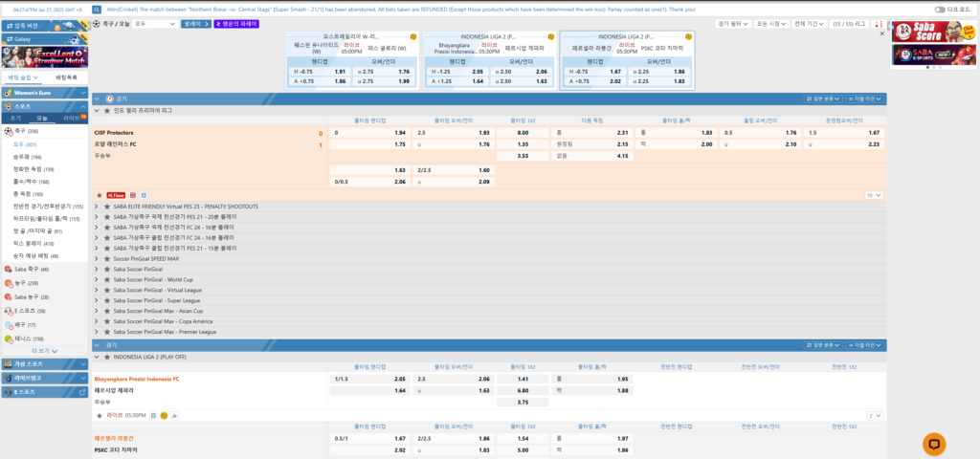The width and height of the screenshot is (980, 459).
Task: Click the sort arrows icon beside leagues filter
Action: coord(880,24)
